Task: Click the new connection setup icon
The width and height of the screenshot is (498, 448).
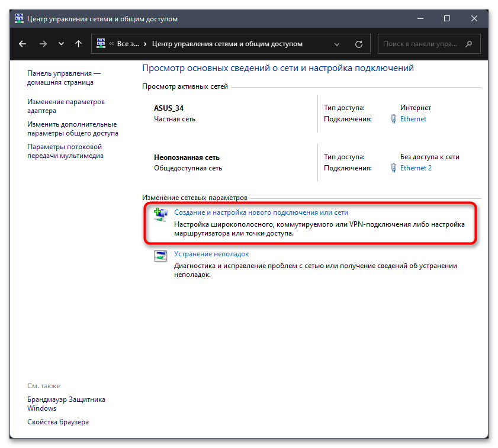Action: [x=160, y=215]
